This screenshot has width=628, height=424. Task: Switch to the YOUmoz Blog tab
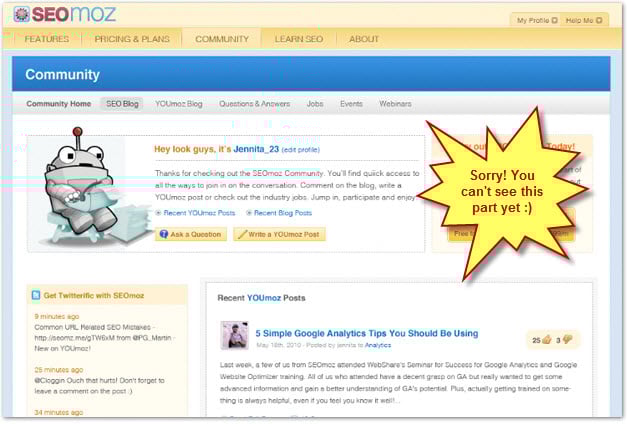point(179,103)
